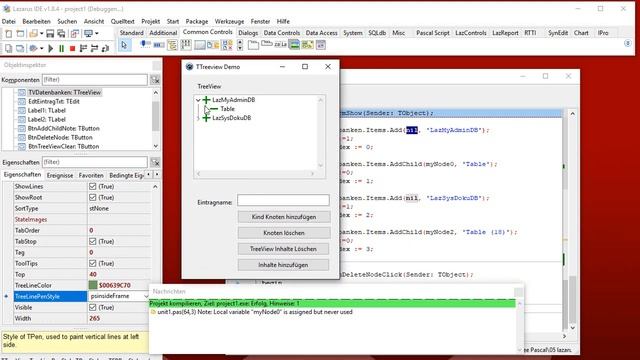
Task: Click Kind Knoten hinzufügen button
Action: (x=284, y=217)
